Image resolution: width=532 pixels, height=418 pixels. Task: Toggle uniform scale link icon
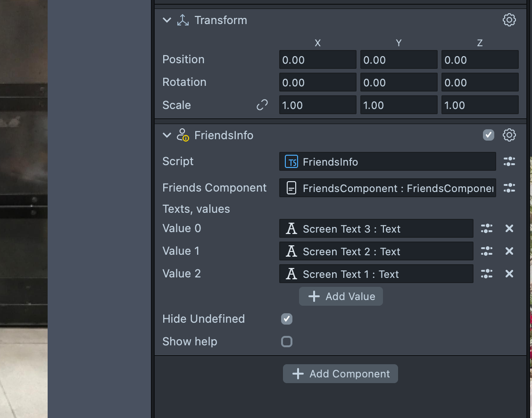click(x=262, y=105)
